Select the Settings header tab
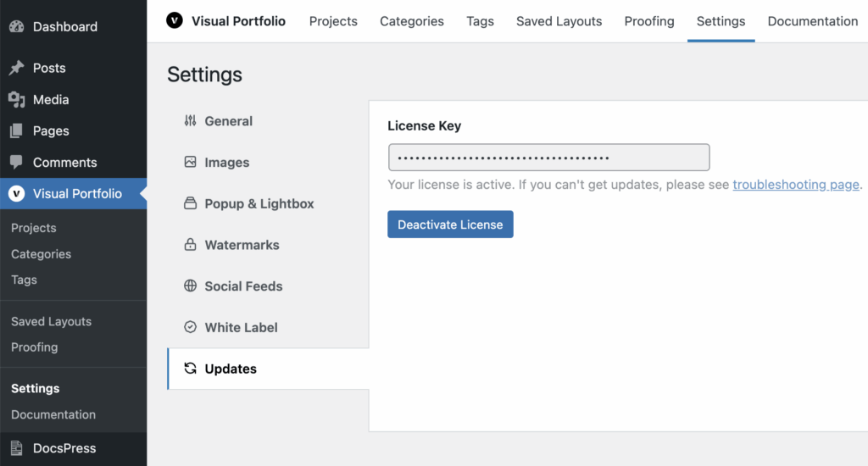 tap(721, 21)
